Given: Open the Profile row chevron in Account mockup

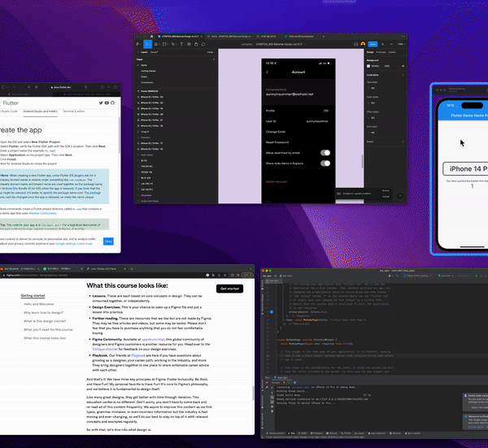Looking at the screenshot, I should [x=330, y=111].
